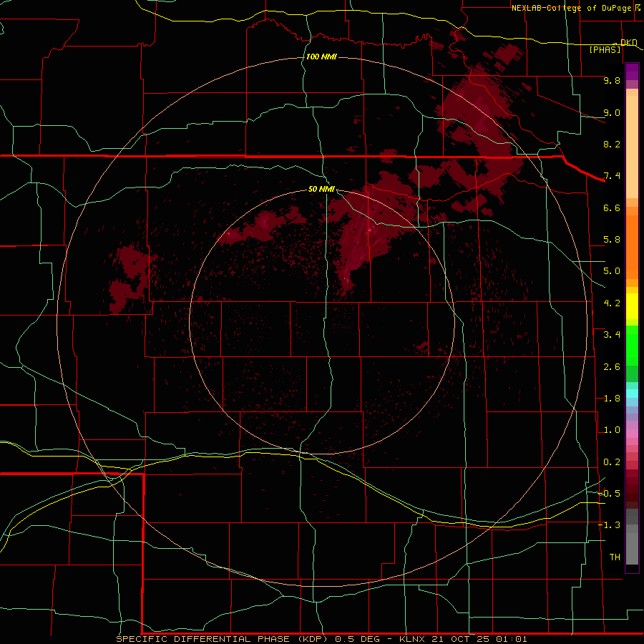
Task: Pick the orange segment of the color bar
Action: 632,246
